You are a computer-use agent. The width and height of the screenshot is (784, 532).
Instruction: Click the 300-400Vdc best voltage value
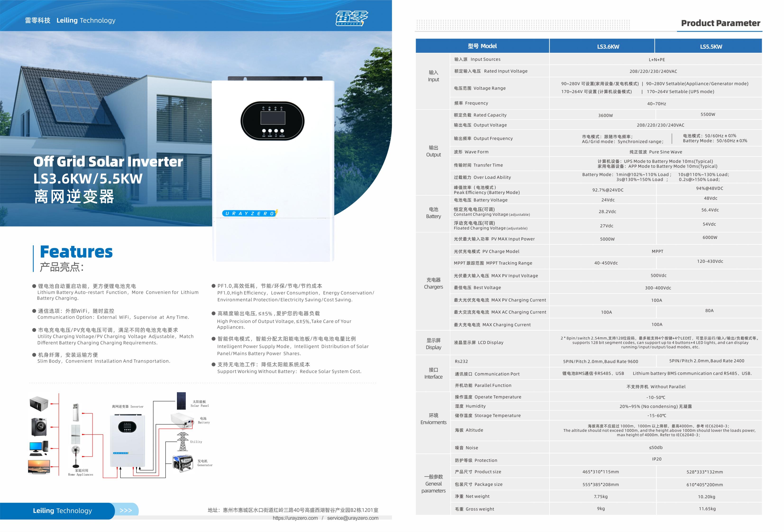pyautogui.click(x=658, y=288)
